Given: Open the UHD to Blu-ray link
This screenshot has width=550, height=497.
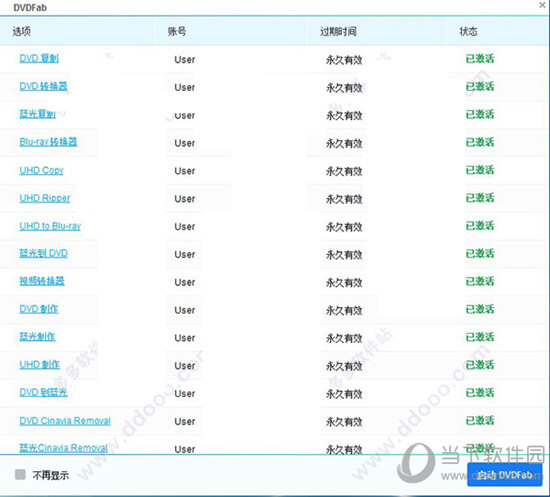Looking at the screenshot, I should (50, 226).
